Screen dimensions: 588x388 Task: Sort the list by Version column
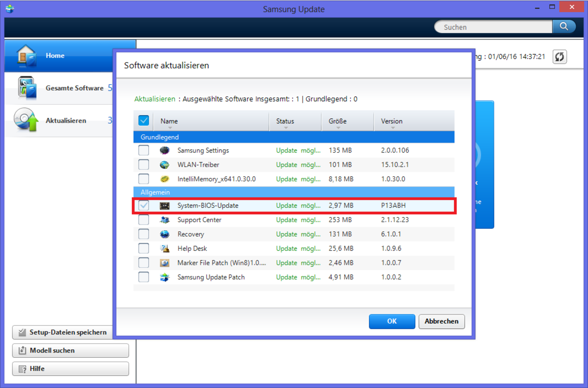[x=414, y=121]
